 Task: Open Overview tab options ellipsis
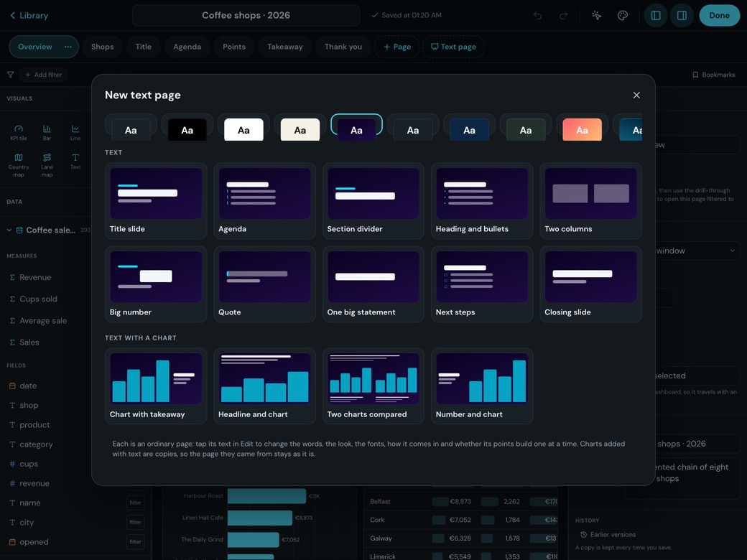click(x=68, y=47)
